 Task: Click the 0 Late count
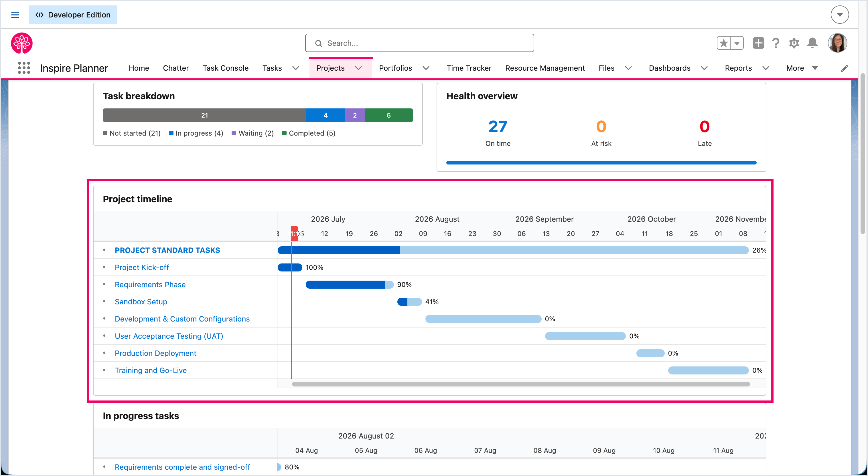click(705, 126)
